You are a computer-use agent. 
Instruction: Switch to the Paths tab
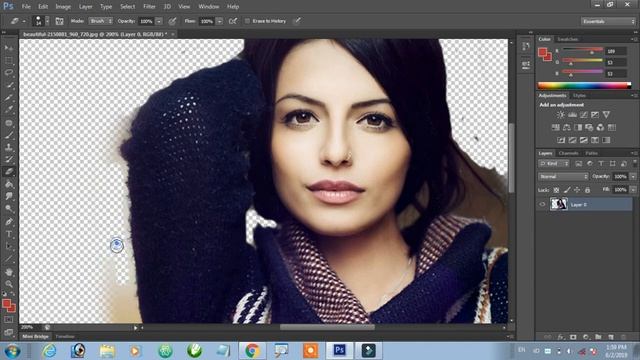pos(591,153)
